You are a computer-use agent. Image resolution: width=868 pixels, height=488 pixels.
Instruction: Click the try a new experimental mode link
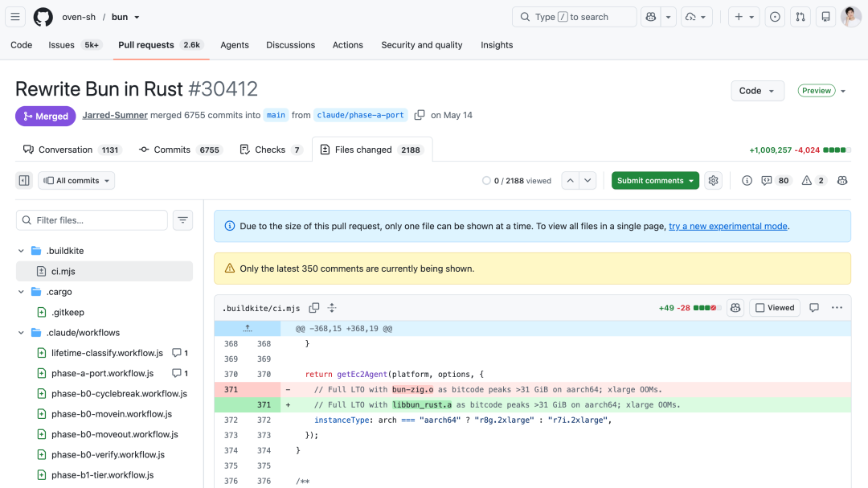[x=728, y=226]
